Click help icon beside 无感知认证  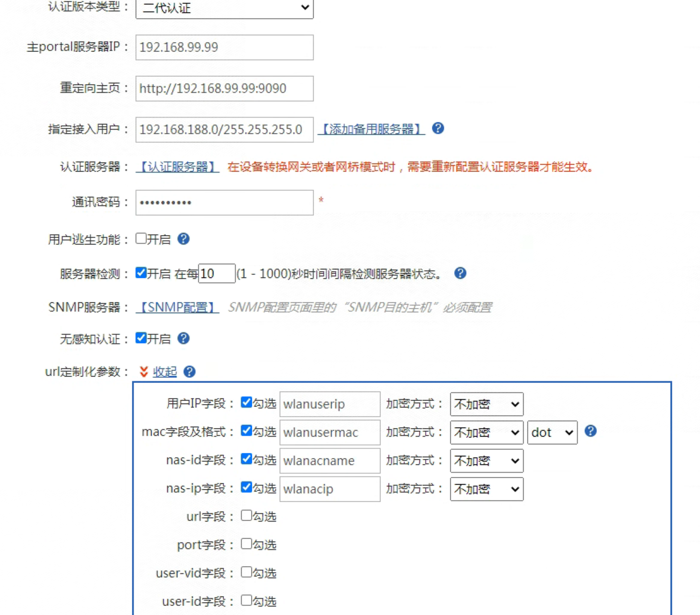coord(184,339)
